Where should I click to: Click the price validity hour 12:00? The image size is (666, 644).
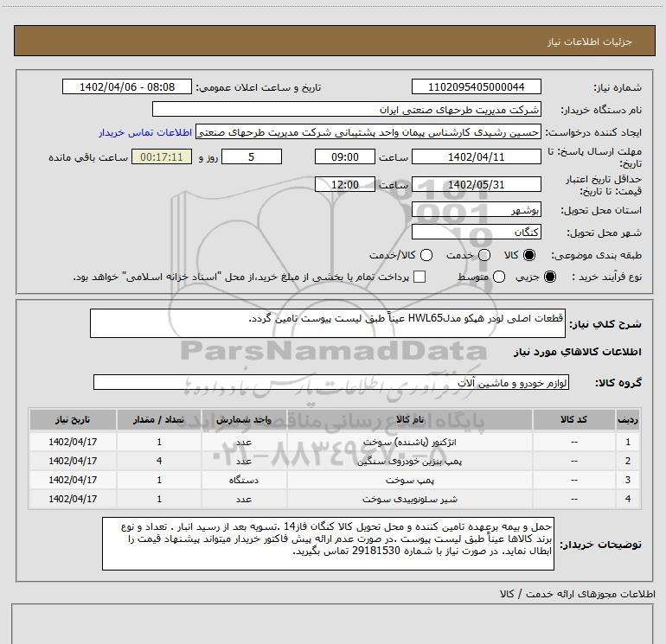click(345, 184)
